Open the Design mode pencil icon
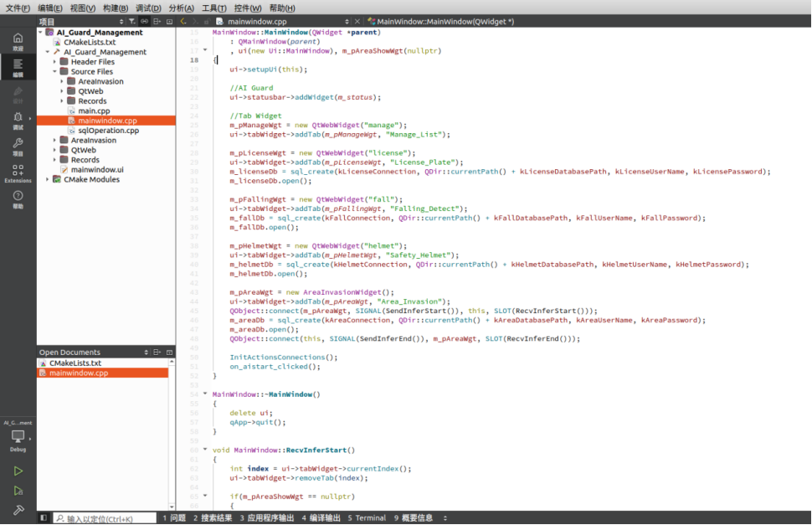Screen dimensions: 812x525 [18, 94]
